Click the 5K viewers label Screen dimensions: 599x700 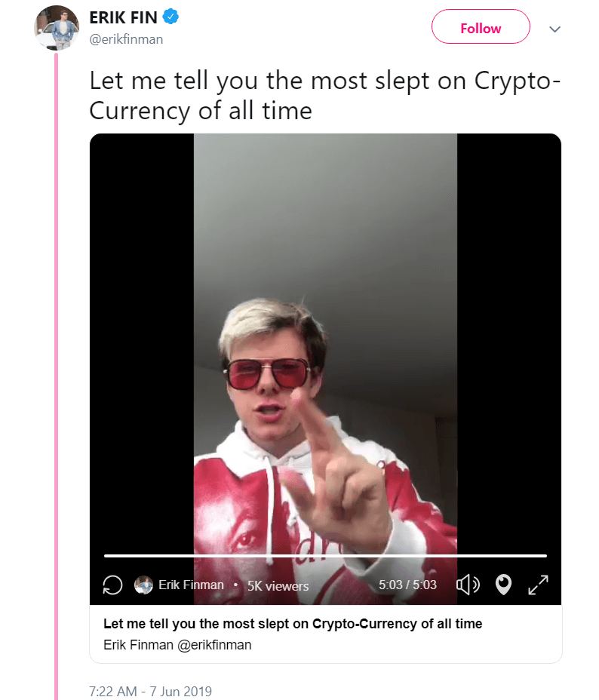[x=278, y=585]
